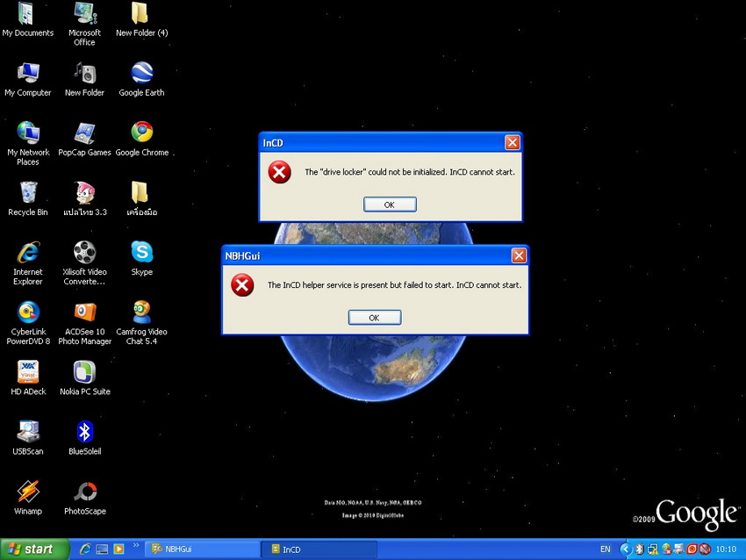Select the Xilisoft Video Converter icon
Screen dimensions: 746x560
(x=84, y=263)
